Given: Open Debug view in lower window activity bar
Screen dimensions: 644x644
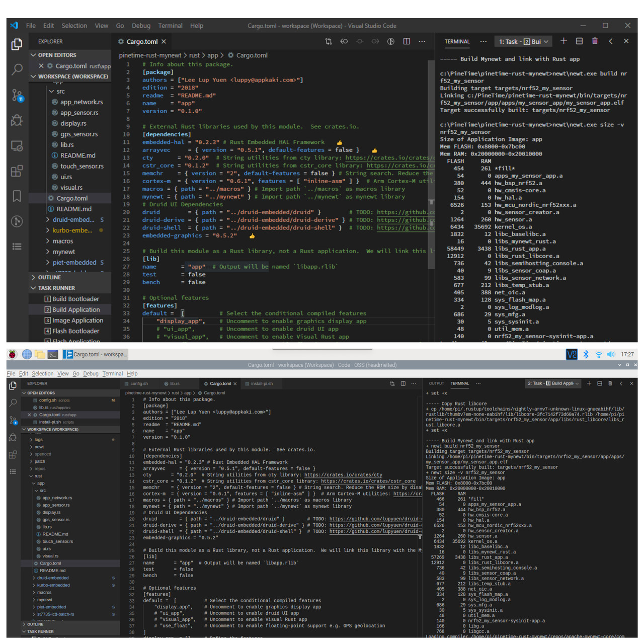Looking at the screenshot, I should click(x=13, y=438).
